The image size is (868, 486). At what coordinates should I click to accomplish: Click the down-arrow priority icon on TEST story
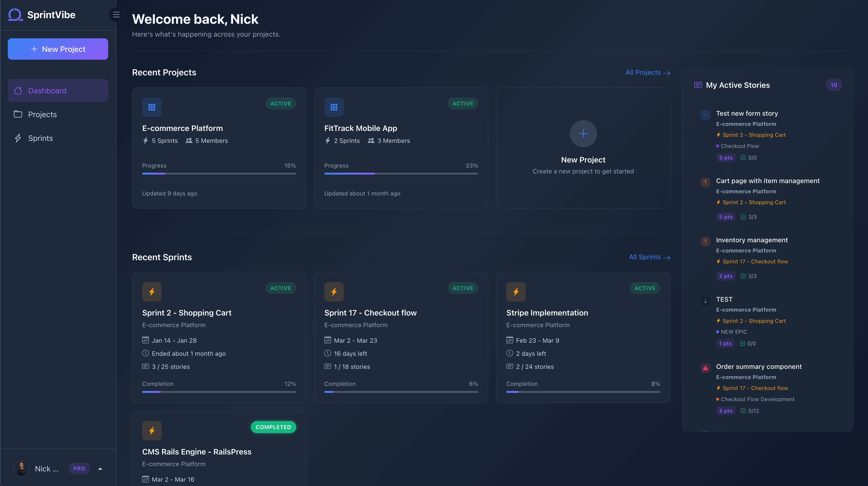705,301
